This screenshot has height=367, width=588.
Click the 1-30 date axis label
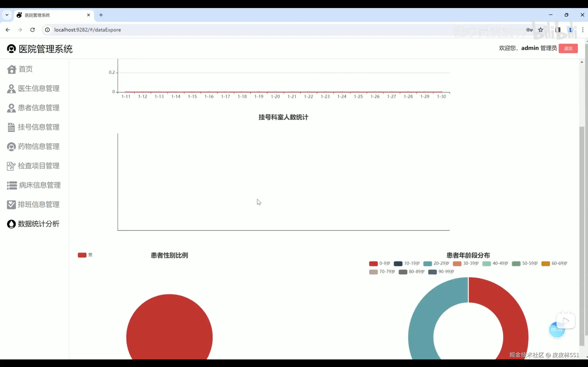point(441,97)
